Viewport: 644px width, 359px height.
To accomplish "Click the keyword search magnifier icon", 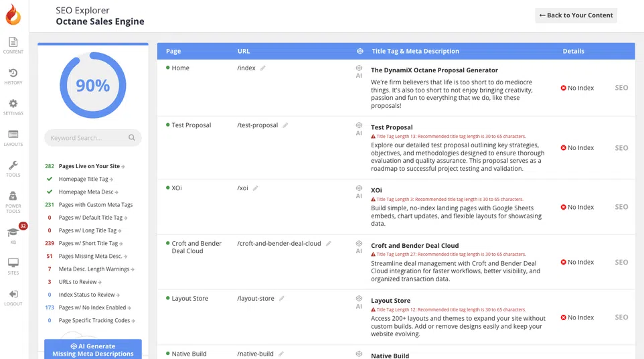I will (x=132, y=137).
